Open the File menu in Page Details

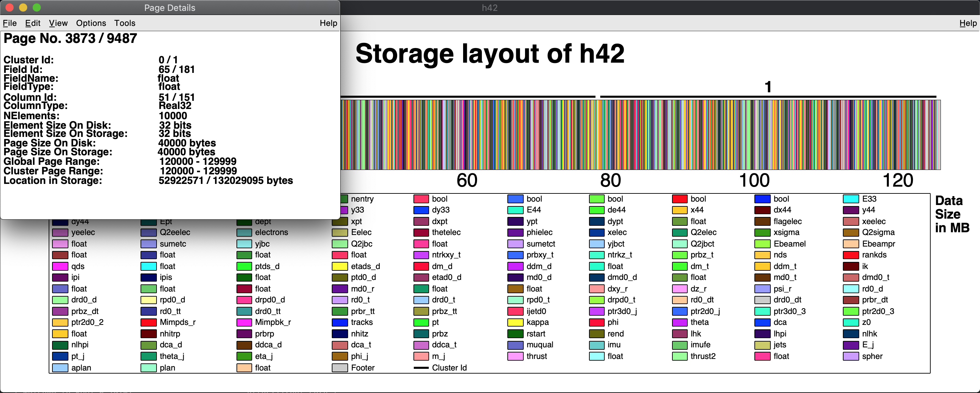tap(10, 23)
